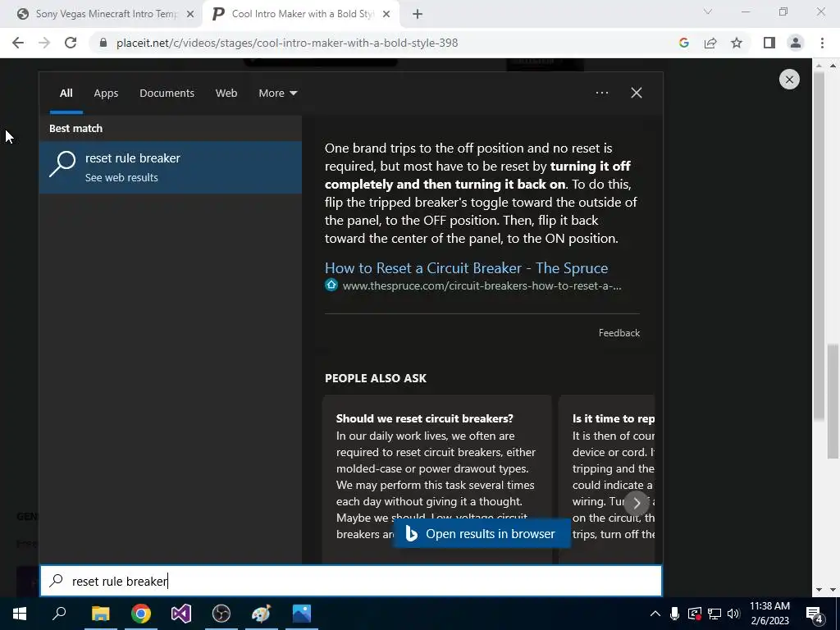Close the Sony Vegas Minecraft Intro tab

[190, 15]
